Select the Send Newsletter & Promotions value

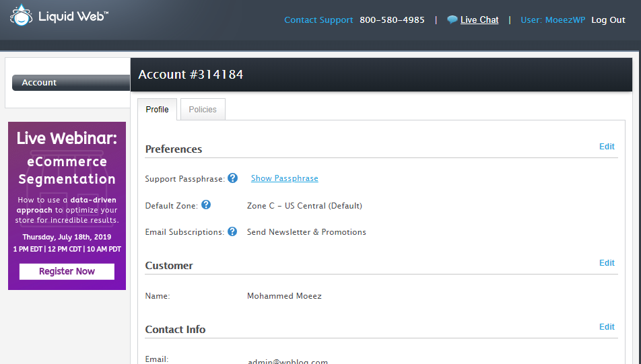[306, 232]
